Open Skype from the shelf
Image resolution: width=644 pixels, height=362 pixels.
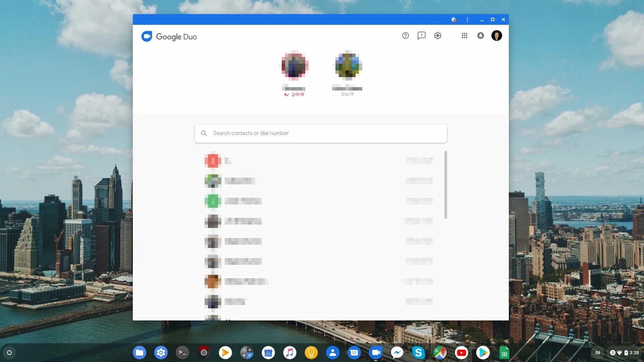pyautogui.click(x=418, y=353)
